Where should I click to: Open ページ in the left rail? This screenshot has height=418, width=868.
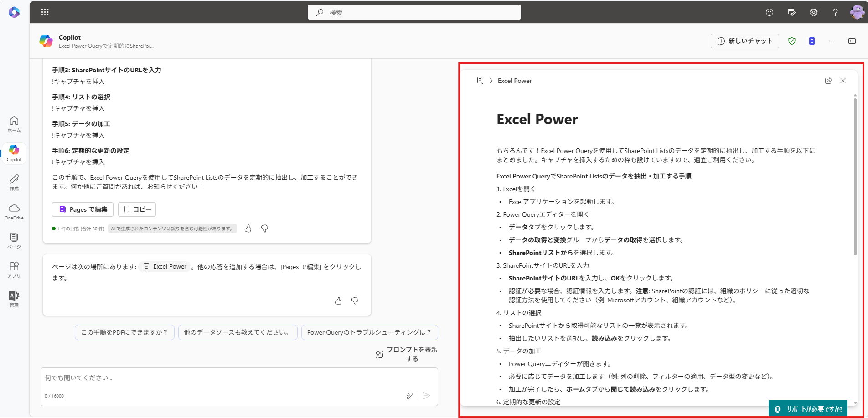pos(14,240)
